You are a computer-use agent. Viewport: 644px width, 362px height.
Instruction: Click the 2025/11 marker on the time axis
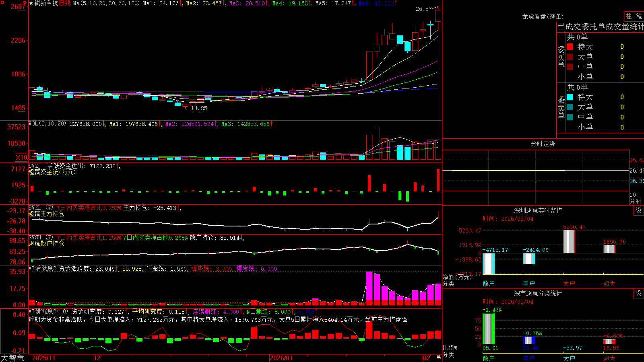(43, 358)
